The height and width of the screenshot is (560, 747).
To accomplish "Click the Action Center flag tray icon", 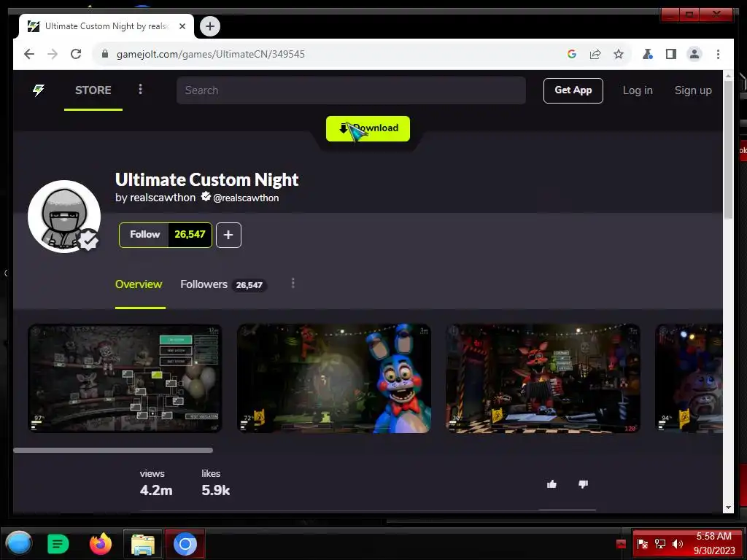I will [642, 544].
